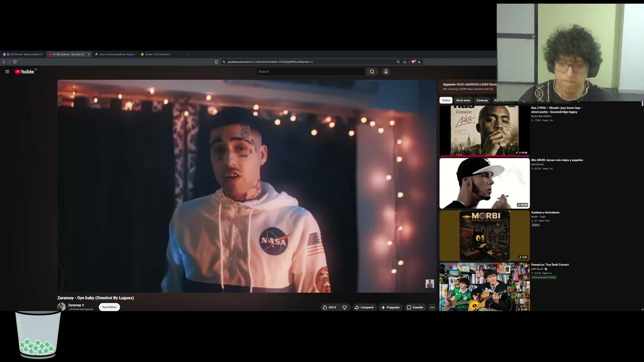This screenshot has height=362, width=644.
Task: Go to the YouTube home logo
Action: click(24, 71)
